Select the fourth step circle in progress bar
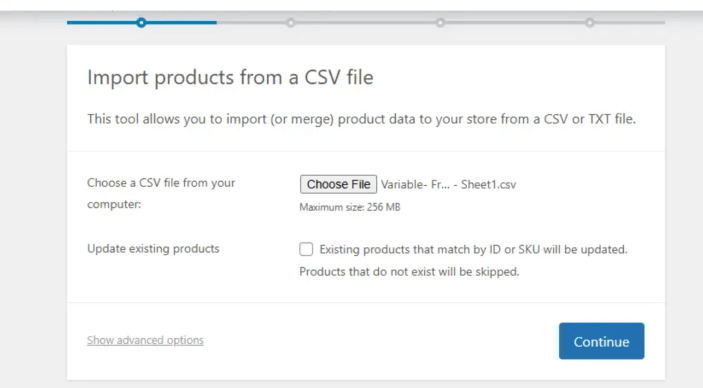 pyautogui.click(x=590, y=22)
